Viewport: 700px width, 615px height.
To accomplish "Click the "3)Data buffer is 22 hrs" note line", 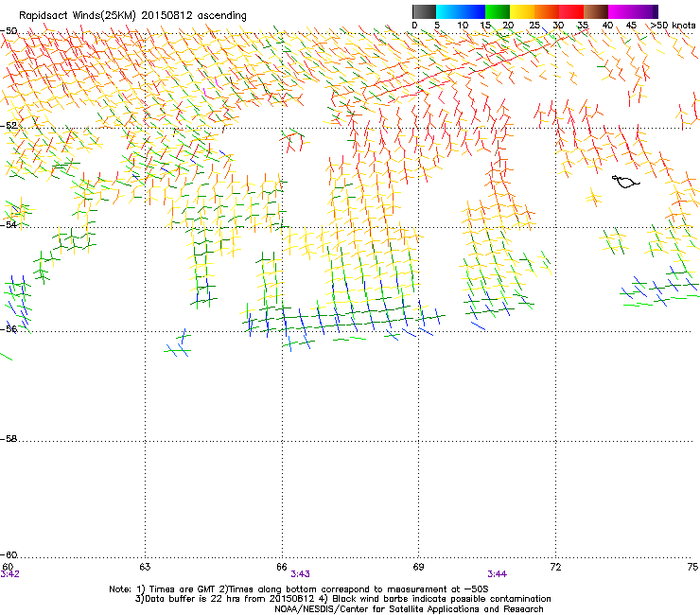I will pos(342,599).
